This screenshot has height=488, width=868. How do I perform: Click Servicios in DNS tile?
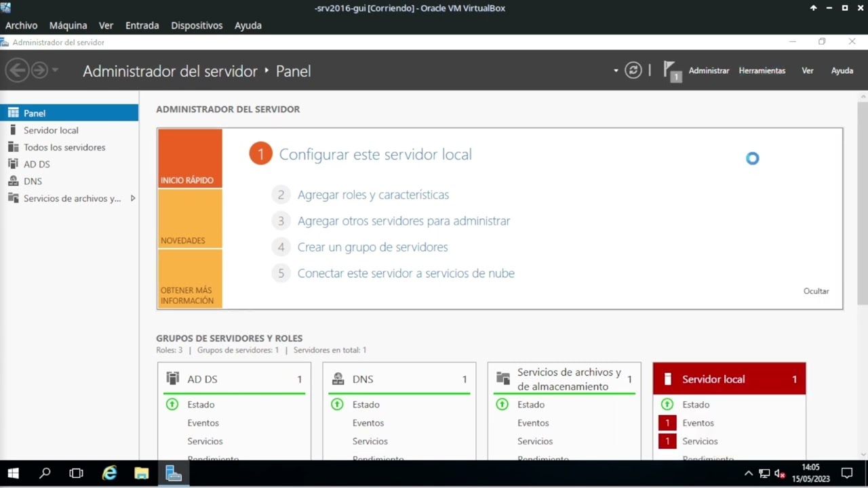click(x=370, y=441)
